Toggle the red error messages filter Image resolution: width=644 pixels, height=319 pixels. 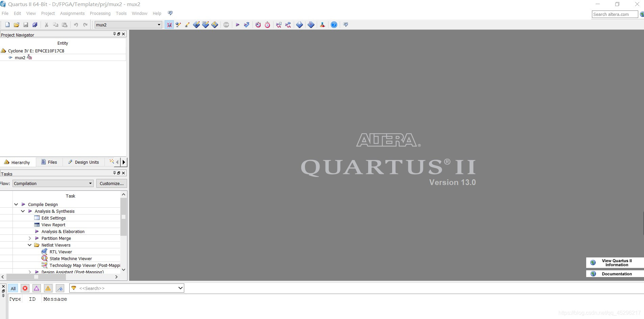25,288
